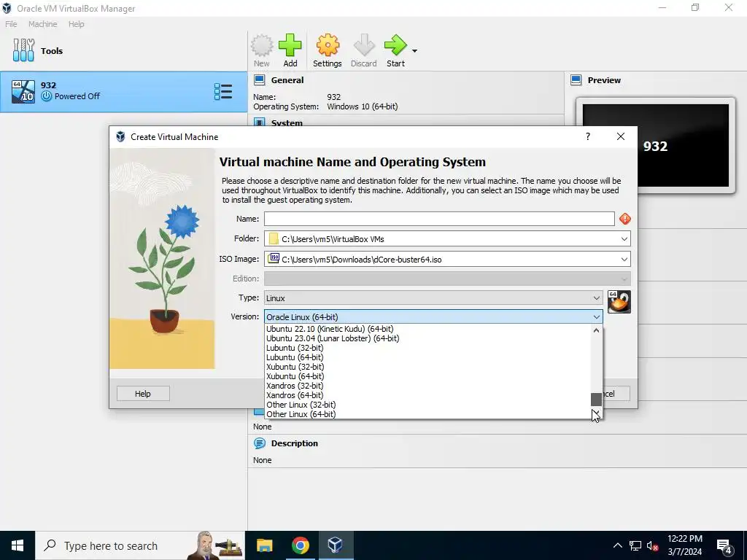Select Other Linux (64-bit) version
Screen dimensions: 747x560
click(301, 414)
